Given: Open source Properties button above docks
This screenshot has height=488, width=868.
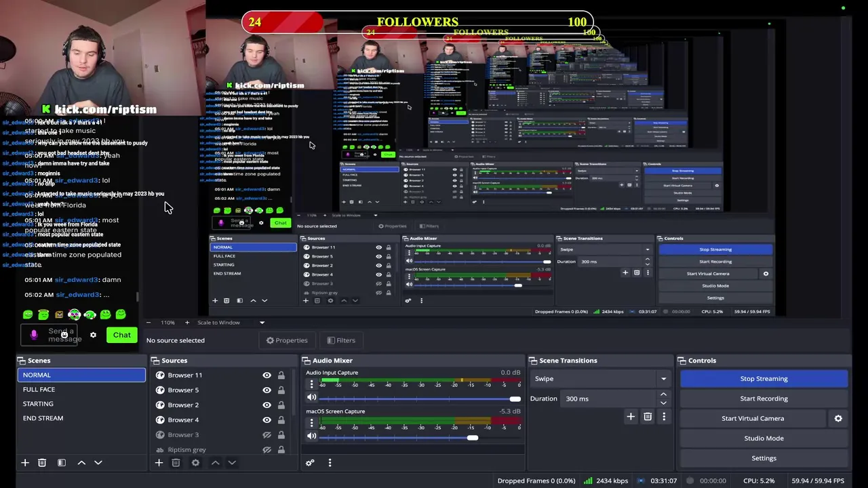Looking at the screenshot, I should (287, 340).
